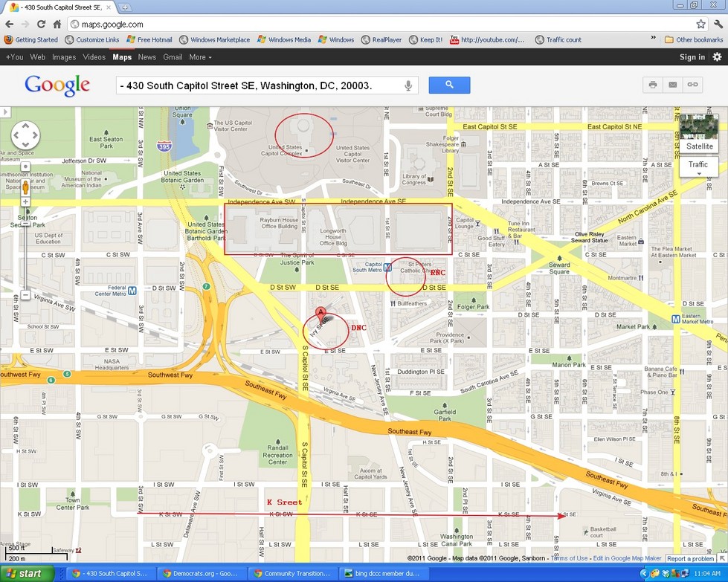Open the More menu dropdown
This screenshot has height=582, width=728.
pos(200,56)
